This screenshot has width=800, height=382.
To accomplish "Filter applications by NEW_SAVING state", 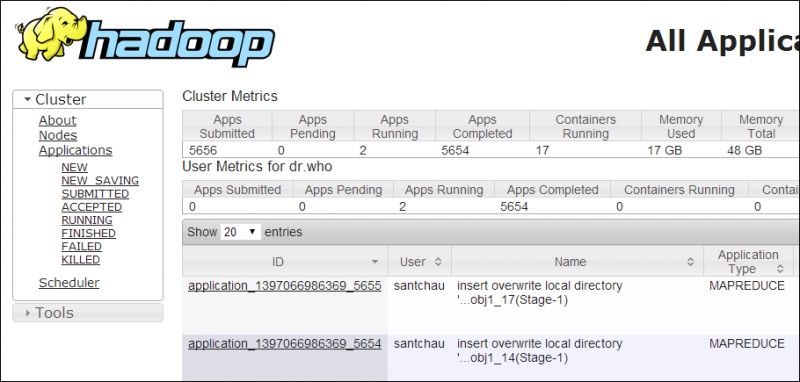I will point(100,181).
